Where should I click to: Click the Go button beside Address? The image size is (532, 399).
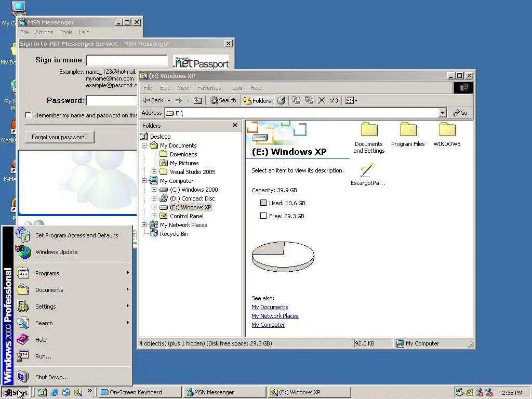[460, 113]
